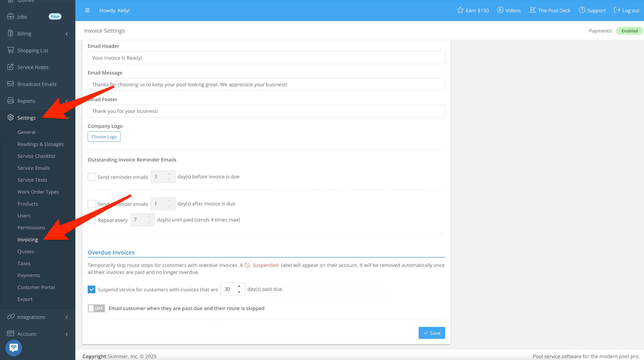The width and height of the screenshot is (644, 360).
Task: Increase days past due stepper value
Action: [239, 286]
